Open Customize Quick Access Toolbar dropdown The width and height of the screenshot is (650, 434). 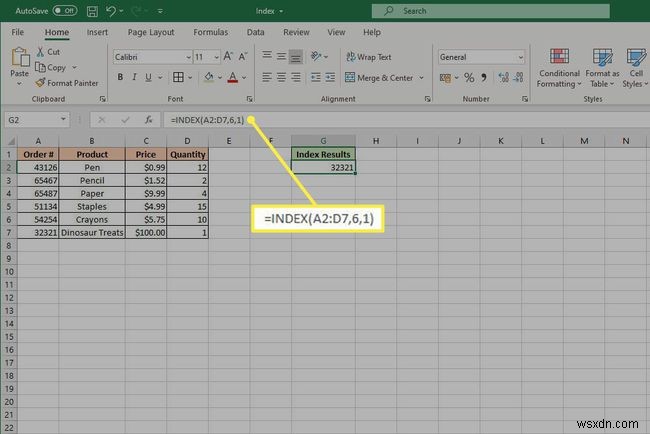point(160,11)
